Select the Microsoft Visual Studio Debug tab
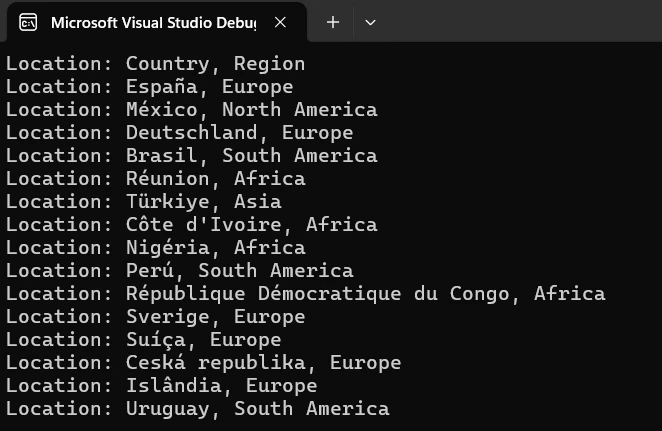 152,22
